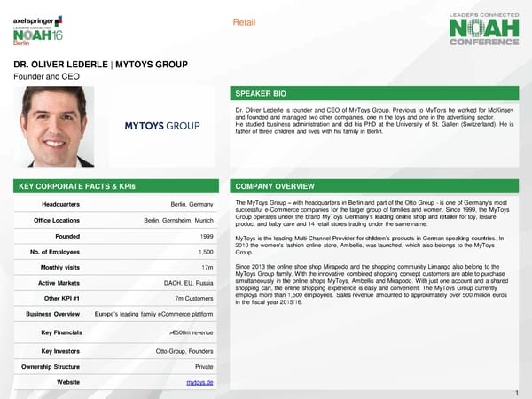Image resolution: width=532 pixels, height=399 pixels.
Task: Click the Monthly visits value 17m
Action: click(207, 267)
